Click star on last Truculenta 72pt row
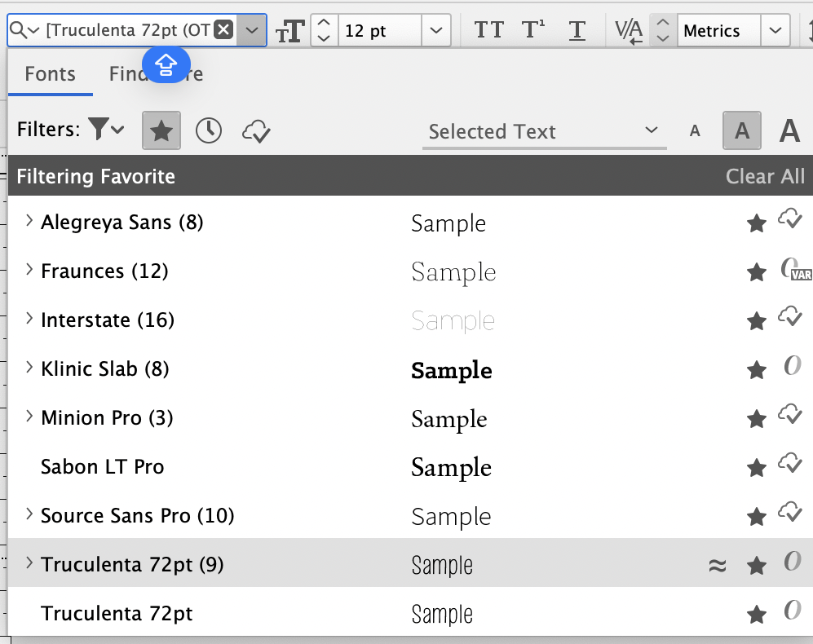 [x=757, y=615]
